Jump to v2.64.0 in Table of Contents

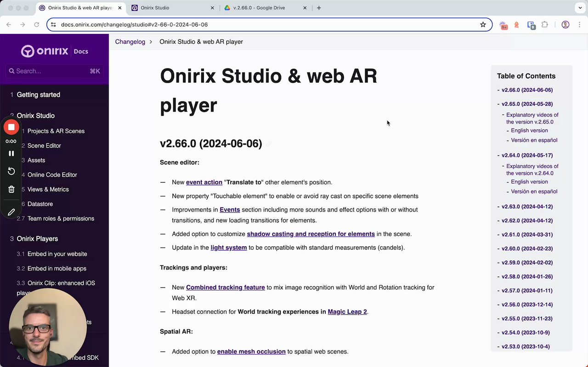[x=527, y=155]
